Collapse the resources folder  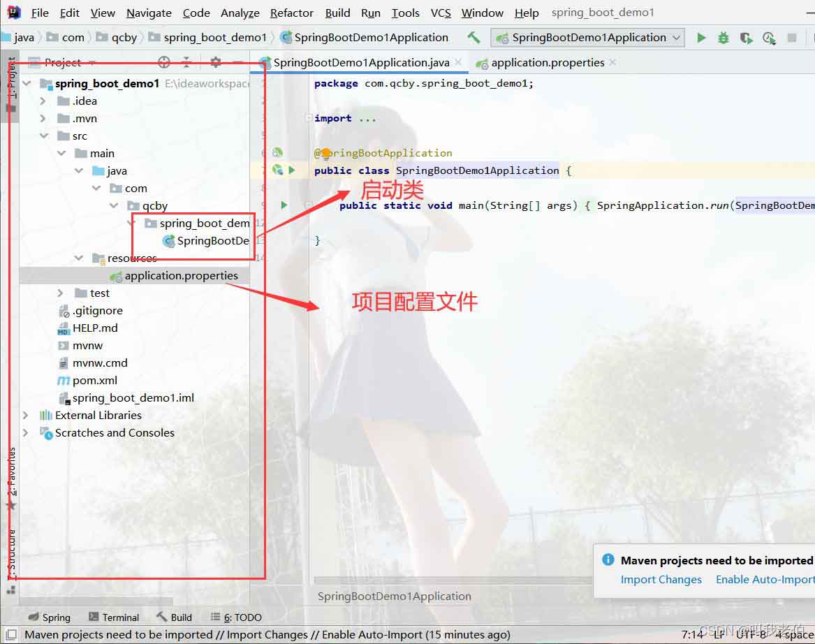pos(78,258)
